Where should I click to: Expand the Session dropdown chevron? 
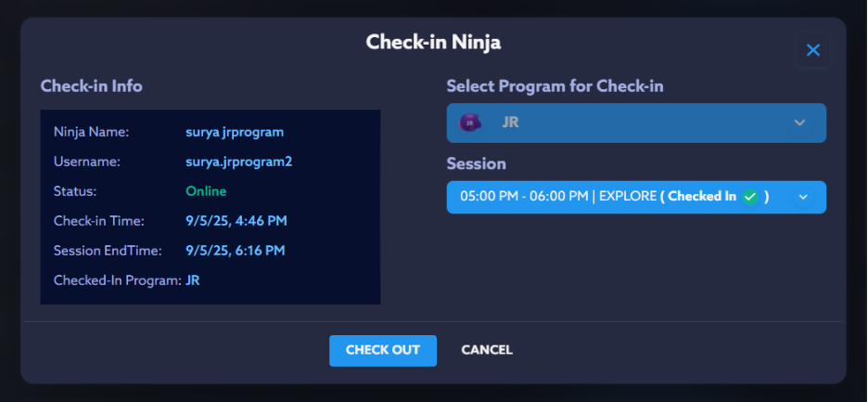[x=803, y=197]
